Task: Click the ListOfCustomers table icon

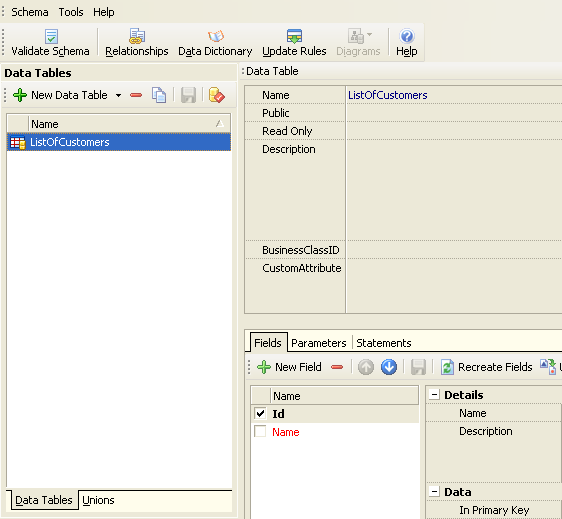Action: (18, 143)
